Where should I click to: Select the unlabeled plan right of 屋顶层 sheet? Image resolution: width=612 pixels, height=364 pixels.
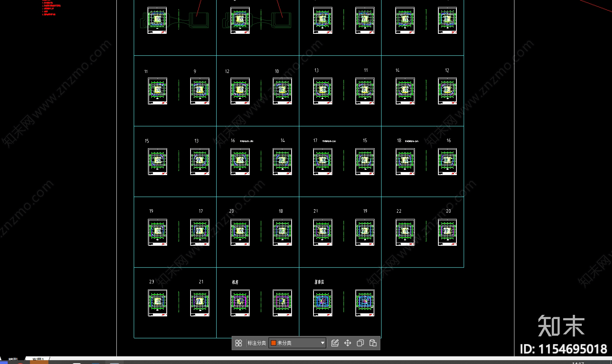point(365,303)
